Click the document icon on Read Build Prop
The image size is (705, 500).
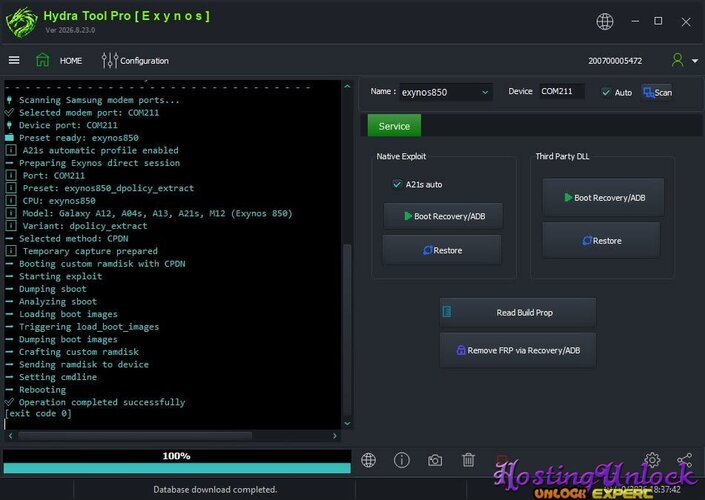pos(446,311)
